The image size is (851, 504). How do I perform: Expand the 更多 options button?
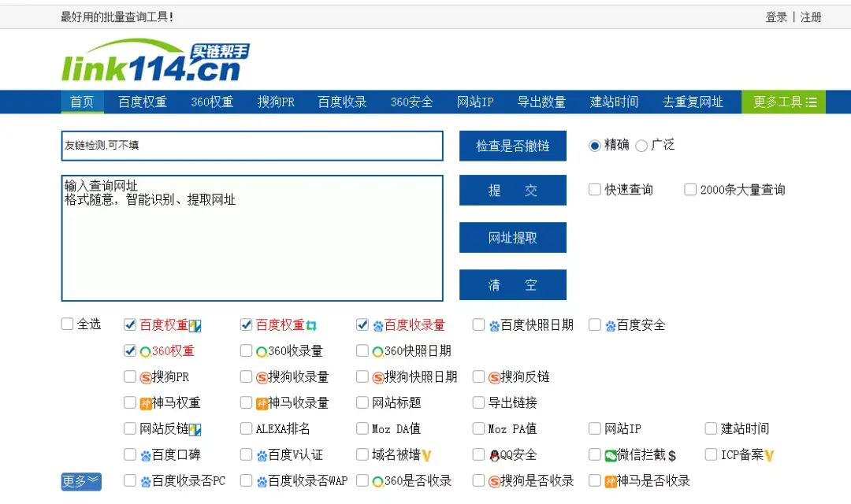[81, 481]
